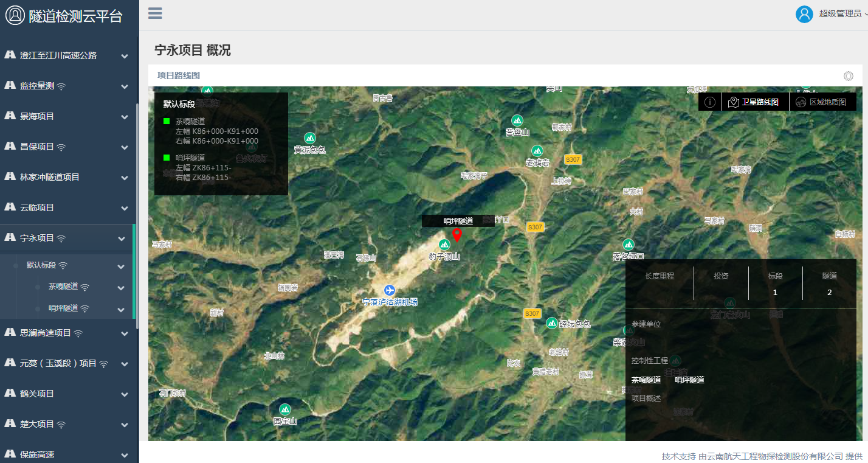The height and width of the screenshot is (463, 868).
Task: Click the green square for 哨坪隧道 legend
Action: (167, 158)
